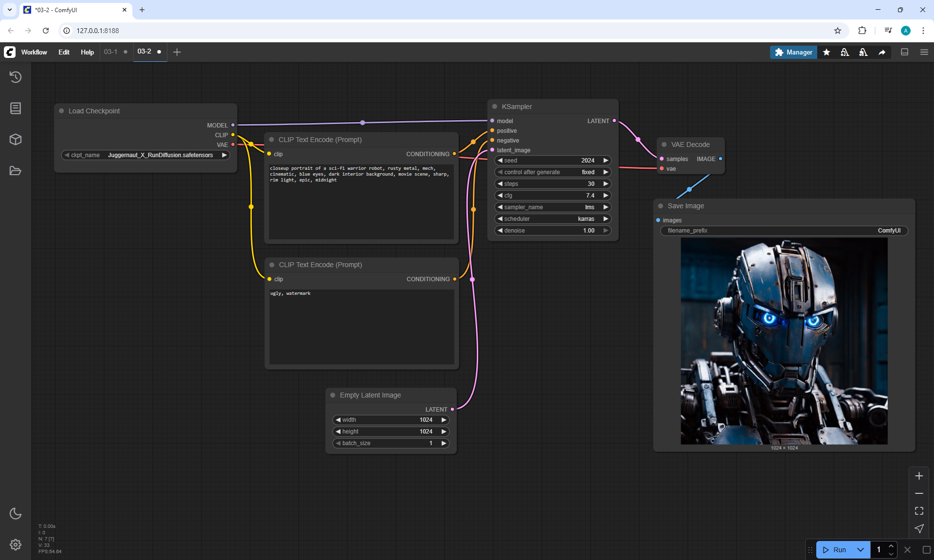Click the steps value widget in KSampler
The width and height of the screenshot is (934, 560).
click(x=553, y=184)
